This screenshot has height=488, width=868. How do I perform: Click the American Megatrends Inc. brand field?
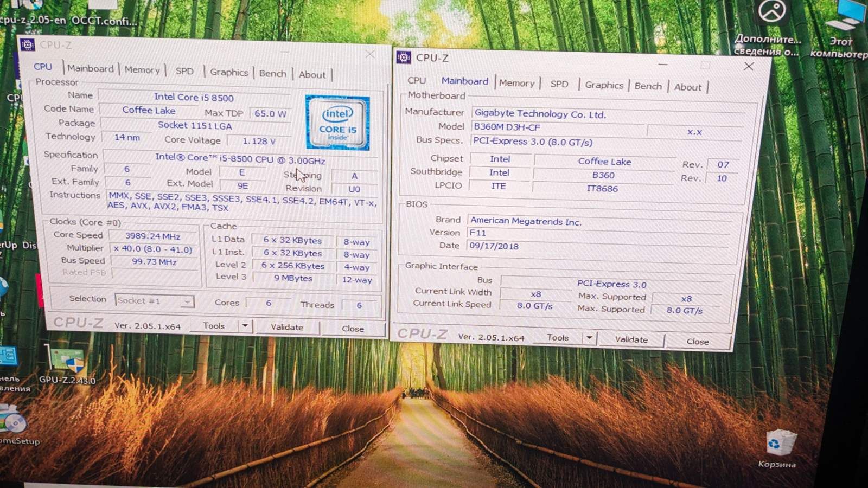point(599,221)
